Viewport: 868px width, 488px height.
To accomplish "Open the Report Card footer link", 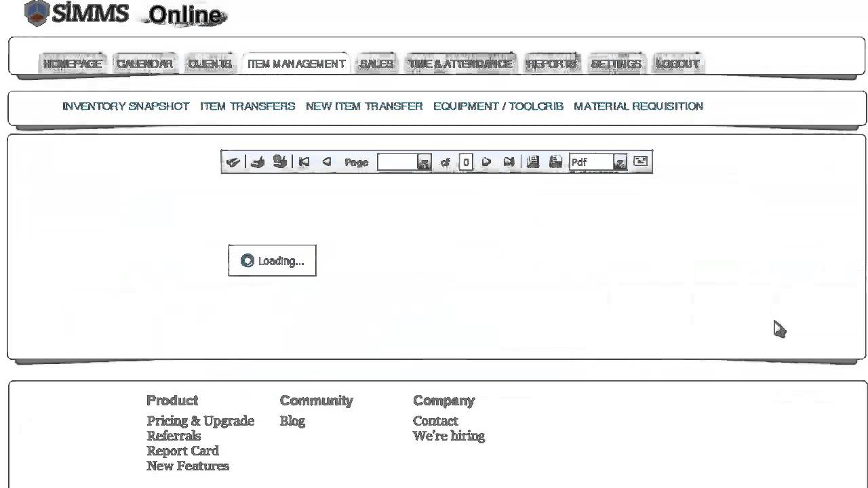I will tap(182, 451).
